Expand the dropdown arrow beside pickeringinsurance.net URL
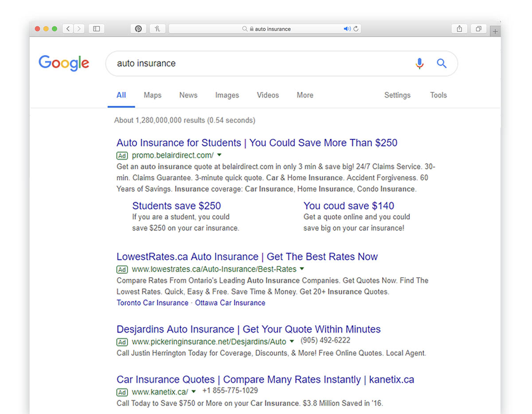 (x=292, y=341)
